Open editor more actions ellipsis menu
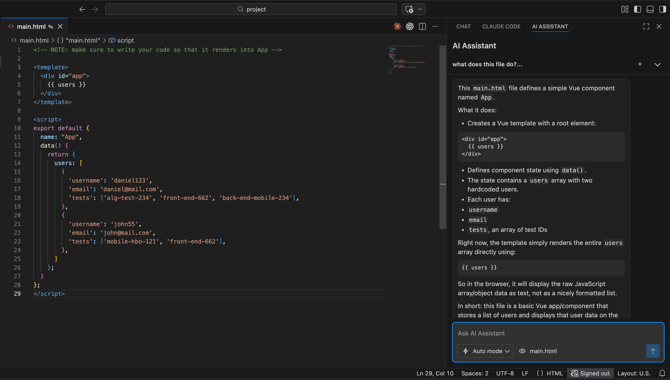The image size is (670, 380). [435, 27]
